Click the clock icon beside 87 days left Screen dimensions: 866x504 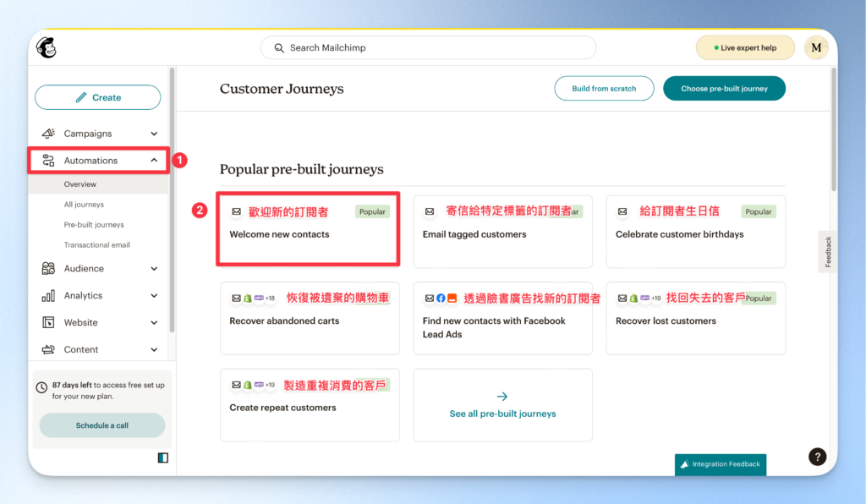(x=41, y=387)
